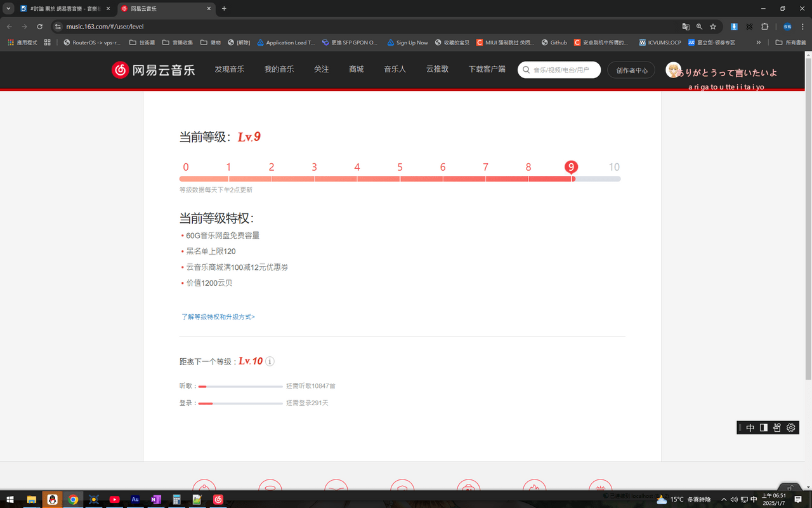Close the 网易云音乐 browser tab
The image size is (812, 508).
click(x=209, y=9)
